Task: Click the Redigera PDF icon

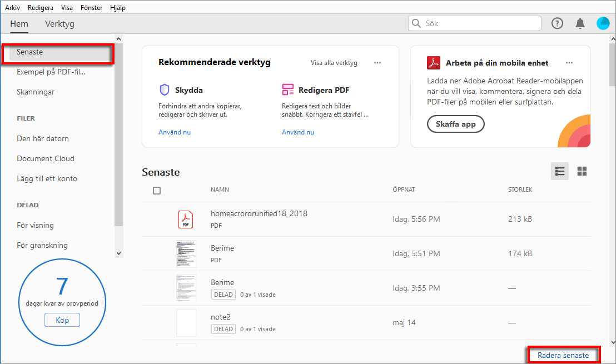Action: 287,90
